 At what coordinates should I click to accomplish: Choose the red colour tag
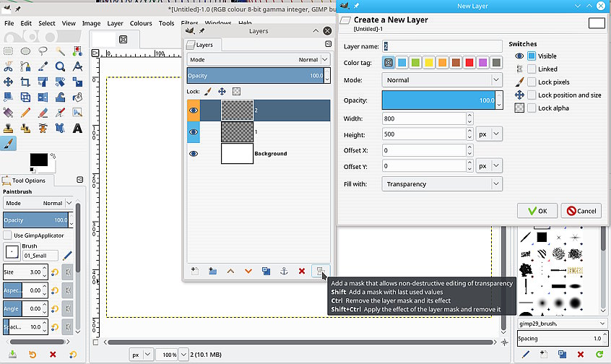coord(469,62)
